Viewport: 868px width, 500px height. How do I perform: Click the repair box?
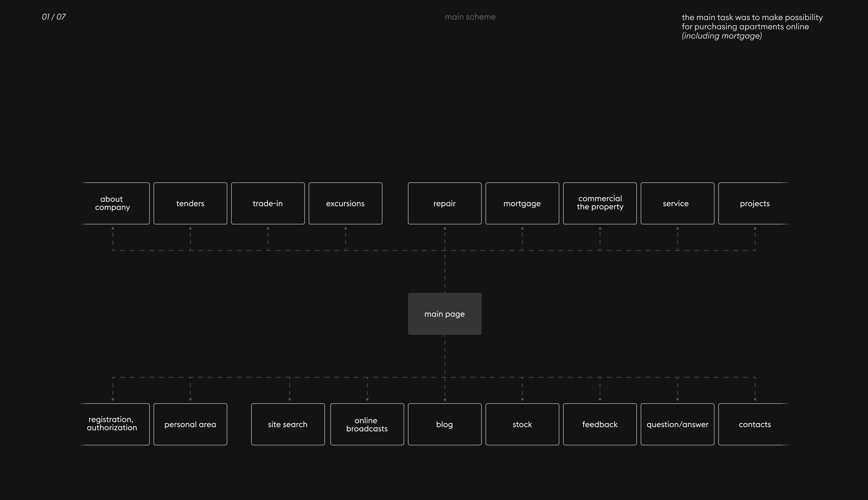click(445, 203)
